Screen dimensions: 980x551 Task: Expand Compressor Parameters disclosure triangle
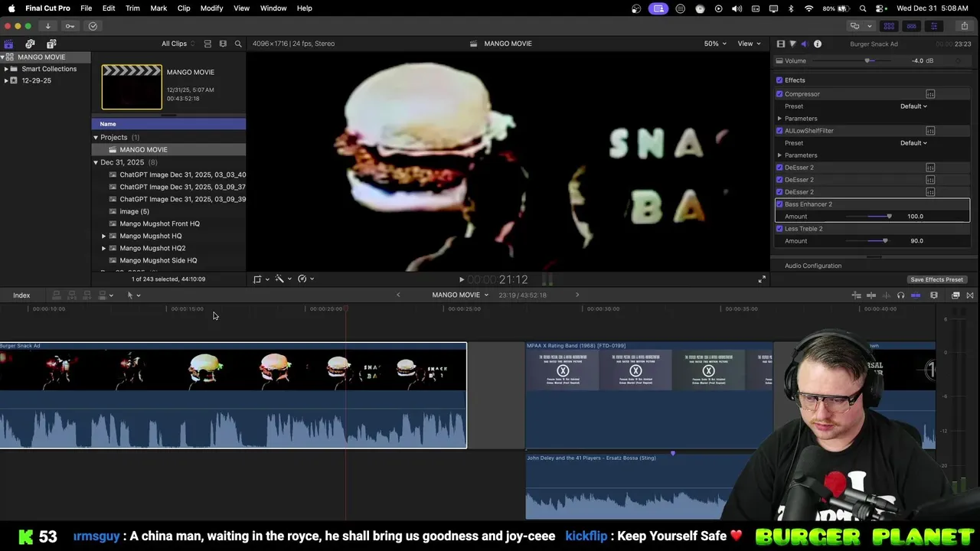tap(779, 119)
